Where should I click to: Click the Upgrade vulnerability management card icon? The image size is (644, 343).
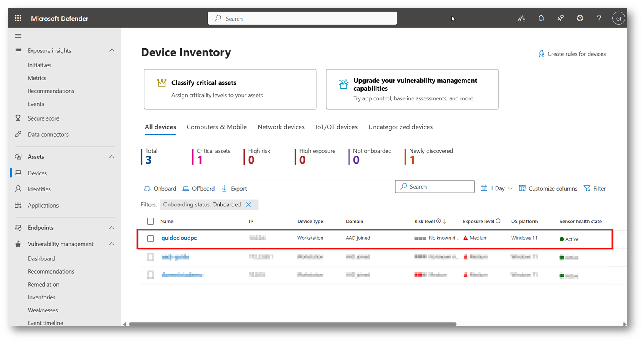click(344, 84)
